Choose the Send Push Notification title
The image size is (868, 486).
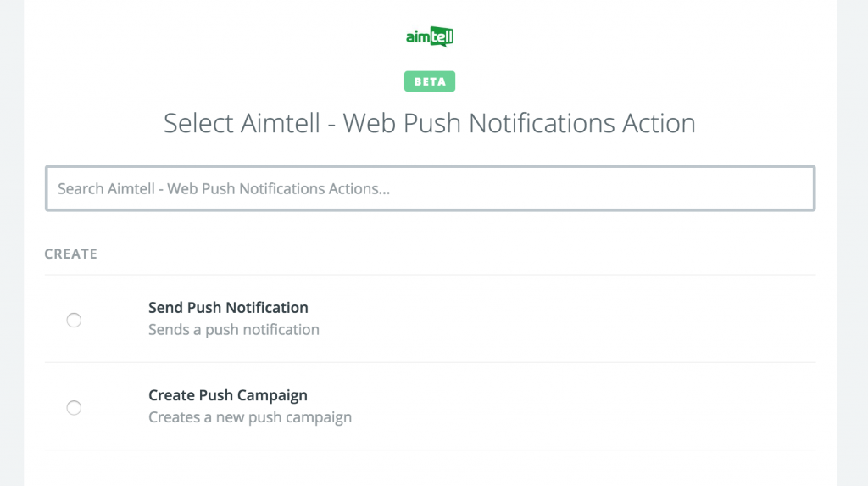[x=228, y=308]
